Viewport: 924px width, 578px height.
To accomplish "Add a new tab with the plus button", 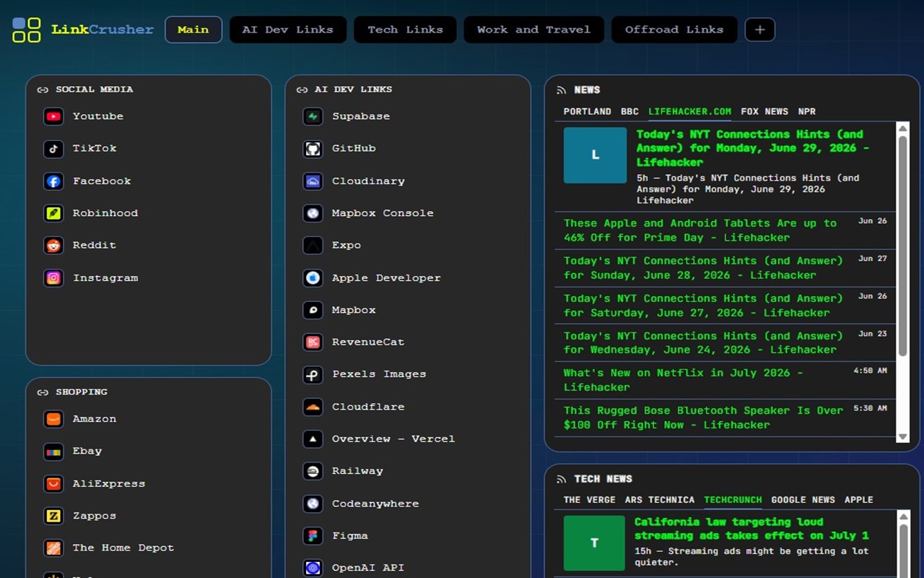I will 759,30.
